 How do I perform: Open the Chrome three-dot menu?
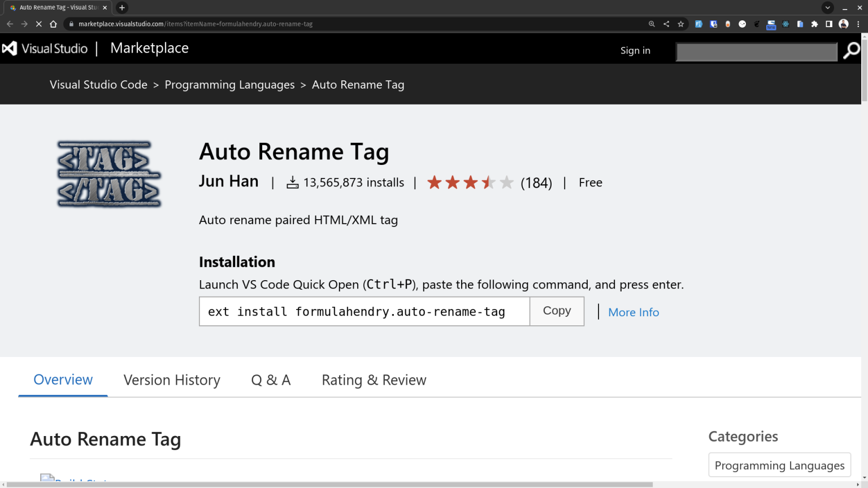click(x=858, y=24)
